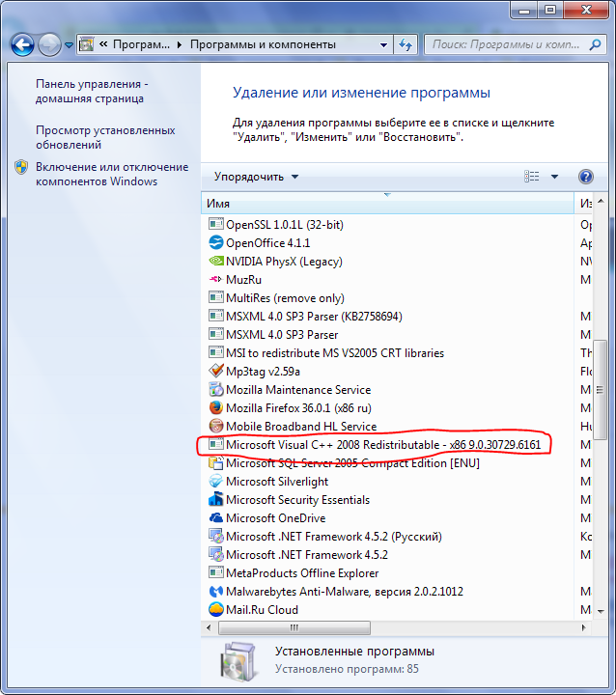Click the Mozilla Maintenance Service icon
The height and width of the screenshot is (695, 616).
[x=216, y=389]
